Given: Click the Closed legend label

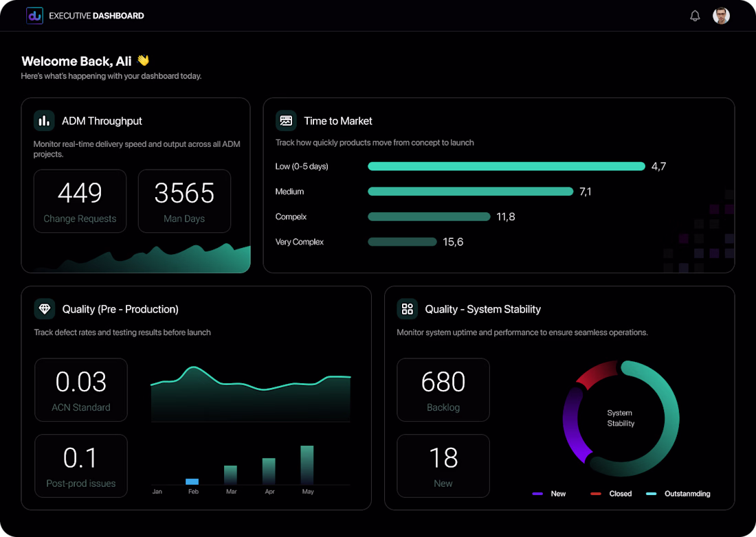Looking at the screenshot, I should 620,494.
